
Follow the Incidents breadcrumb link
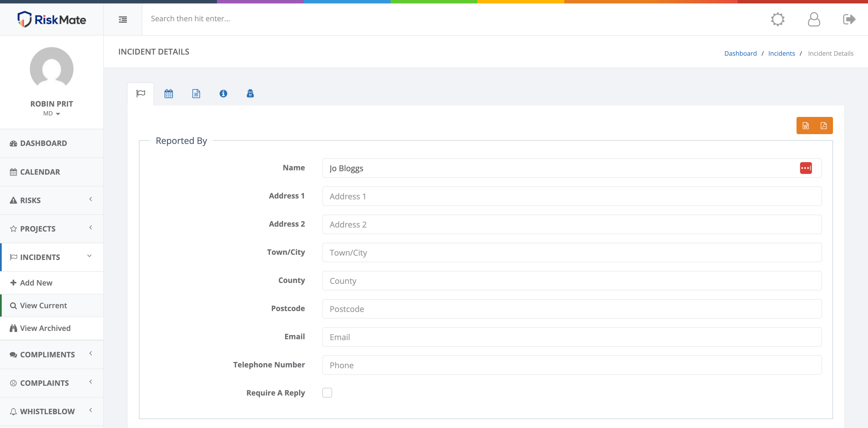tap(781, 53)
